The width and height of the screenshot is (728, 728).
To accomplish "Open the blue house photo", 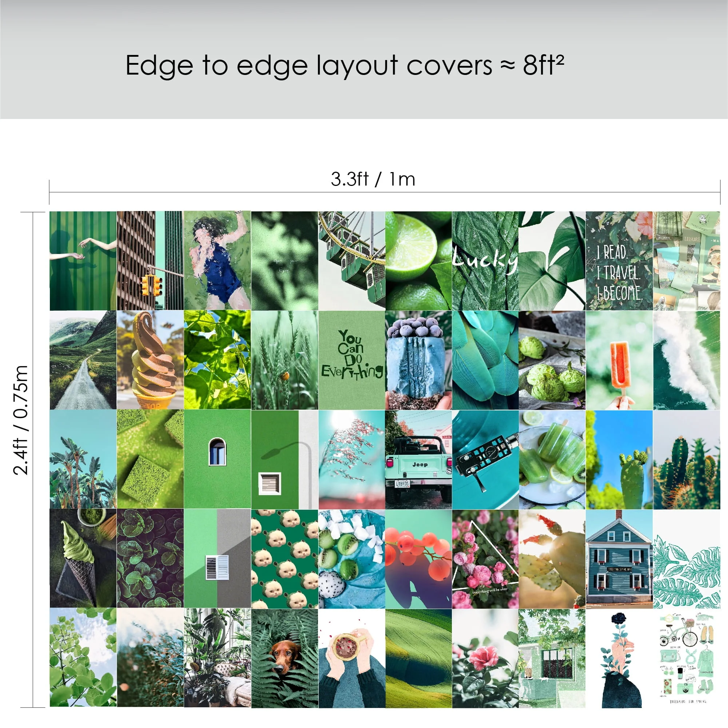I will (619, 559).
